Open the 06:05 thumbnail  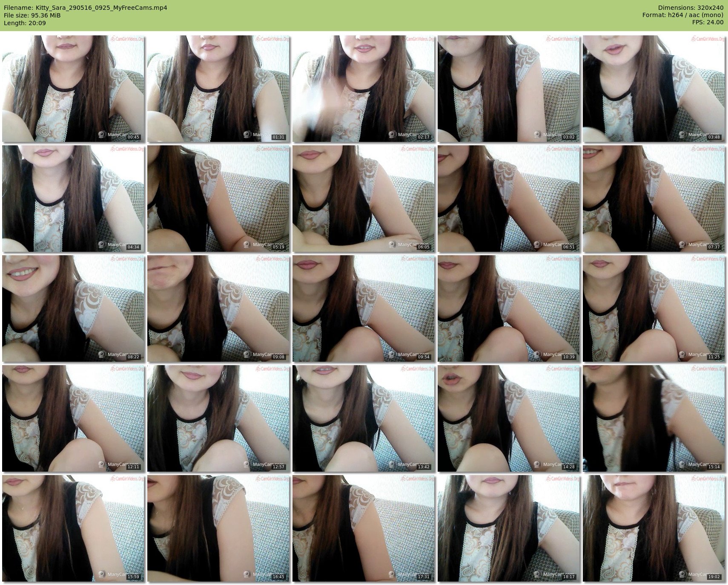(x=363, y=198)
